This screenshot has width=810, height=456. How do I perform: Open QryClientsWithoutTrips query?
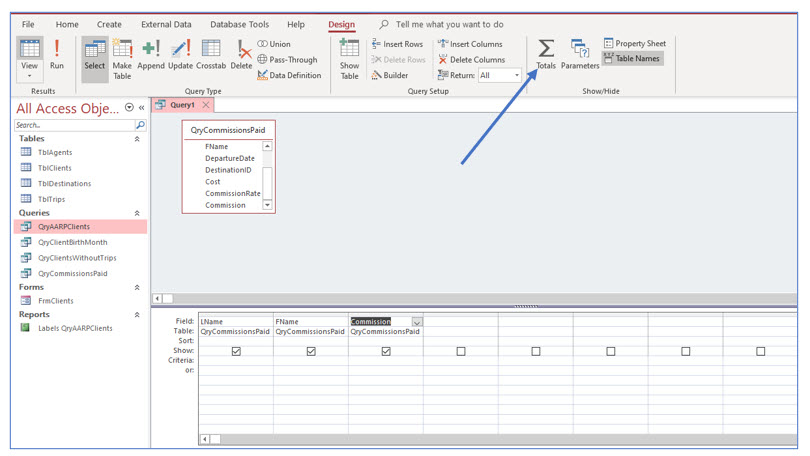77,258
